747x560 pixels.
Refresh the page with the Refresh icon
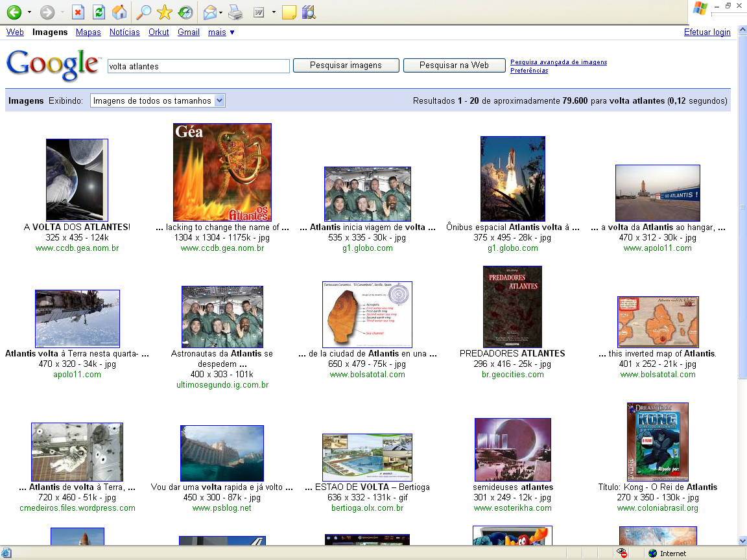click(x=99, y=12)
